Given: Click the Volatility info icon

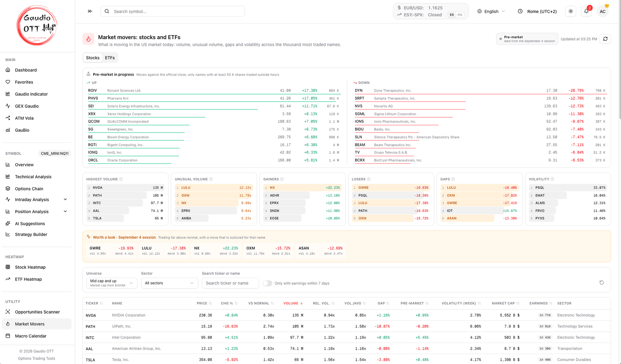Looking at the screenshot, I should [553, 179].
